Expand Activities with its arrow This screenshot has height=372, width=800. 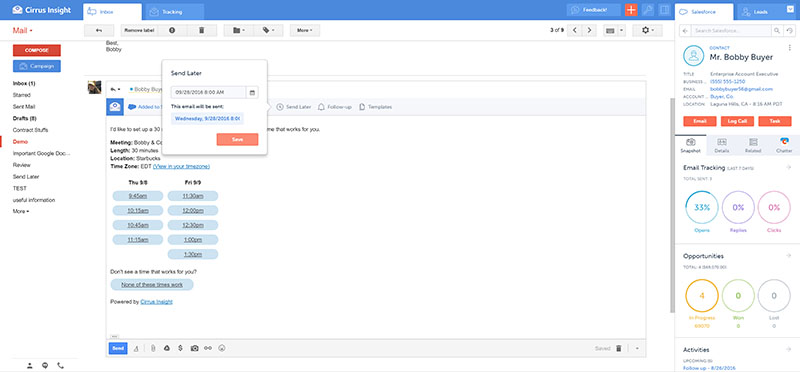pos(788,350)
